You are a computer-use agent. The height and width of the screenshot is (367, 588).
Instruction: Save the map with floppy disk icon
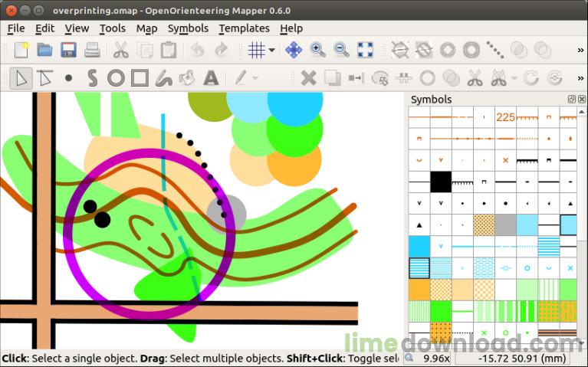pos(69,50)
